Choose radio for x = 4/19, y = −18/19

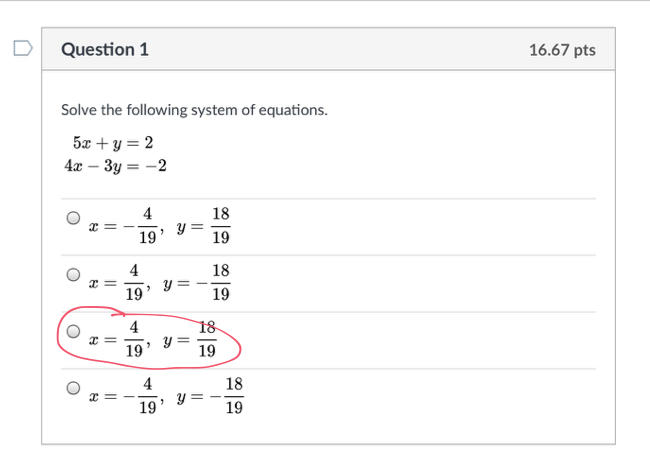click(x=73, y=274)
